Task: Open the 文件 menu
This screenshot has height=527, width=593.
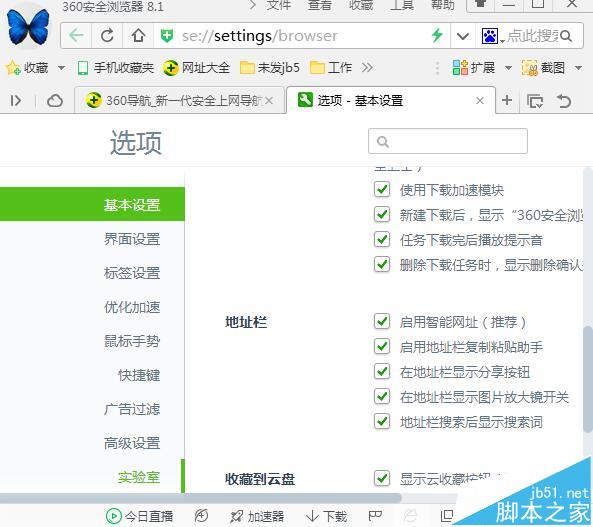Action: [x=279, y=5]
